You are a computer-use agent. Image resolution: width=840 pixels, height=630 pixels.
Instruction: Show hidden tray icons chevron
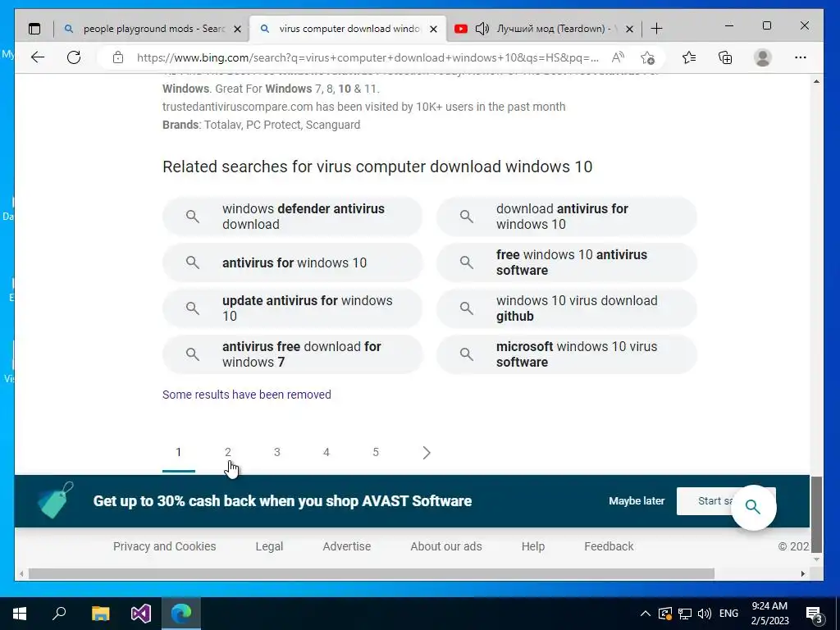[x=646, y=614]
